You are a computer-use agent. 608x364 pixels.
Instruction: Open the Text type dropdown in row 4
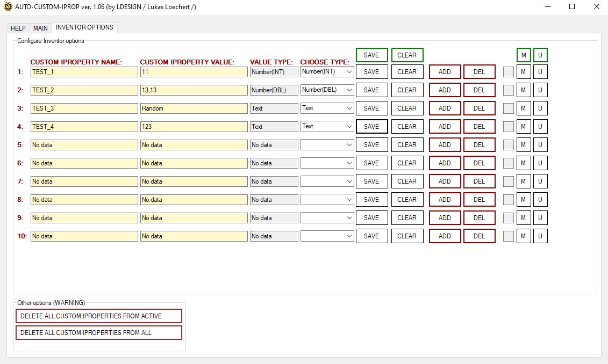coord(327,126)
